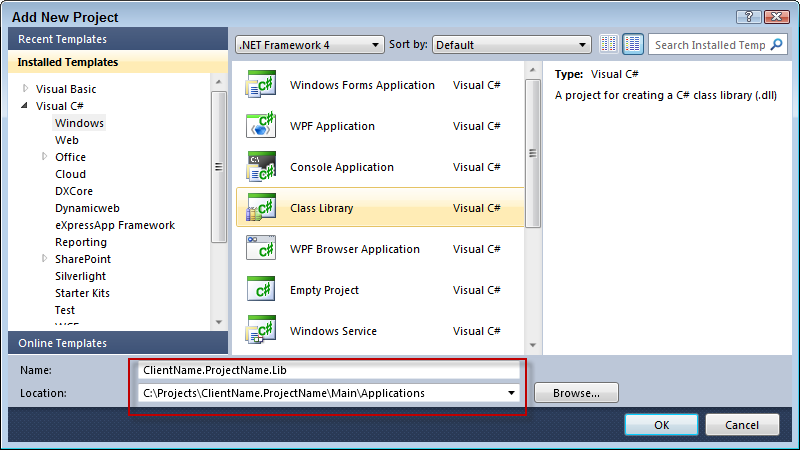Click the Windows Service template icon
Screen dimensions: 800x450
tap(261, 331)
